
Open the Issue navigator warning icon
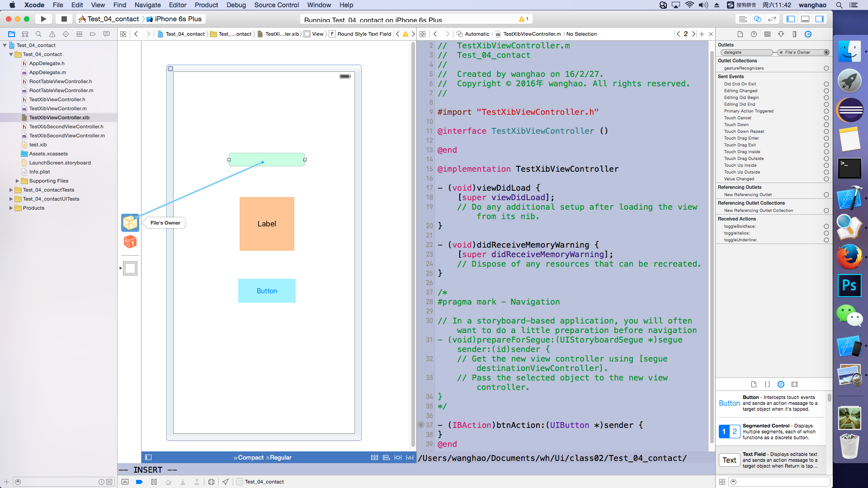(x=52, y=34)
